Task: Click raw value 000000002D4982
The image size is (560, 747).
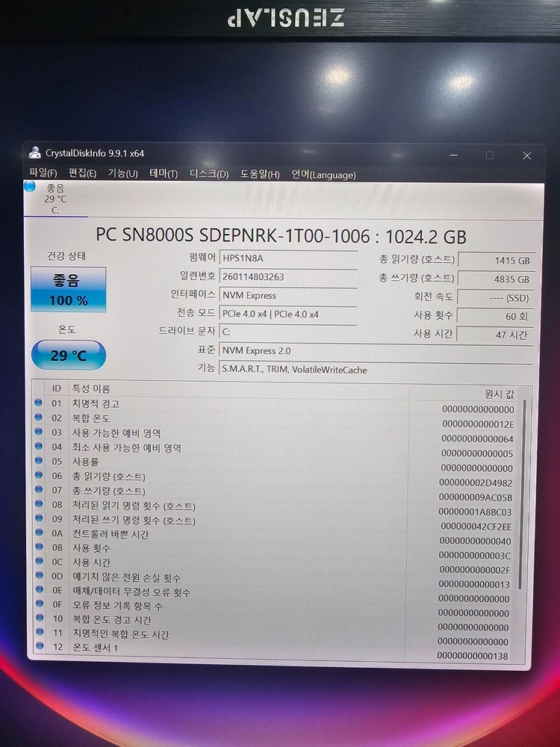Action: 475,483
